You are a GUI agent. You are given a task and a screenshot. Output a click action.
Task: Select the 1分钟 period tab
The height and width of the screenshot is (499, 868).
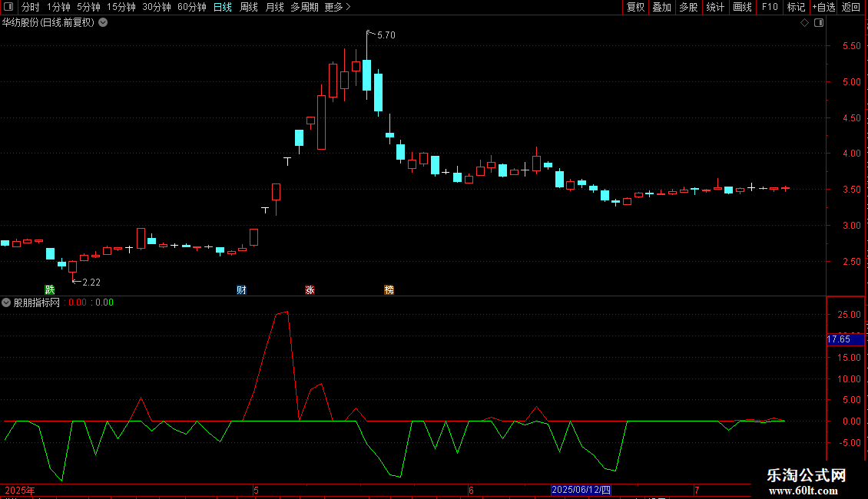(x=58, y=7)
